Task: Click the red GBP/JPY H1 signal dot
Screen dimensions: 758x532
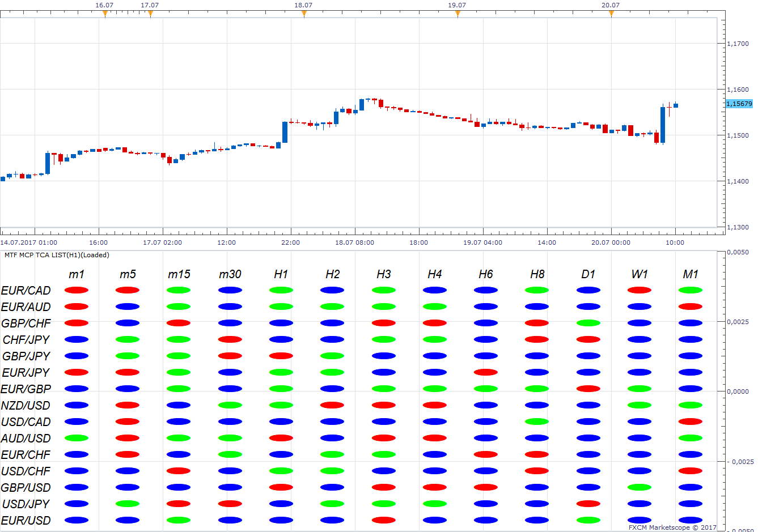Action: click(281, 356)
